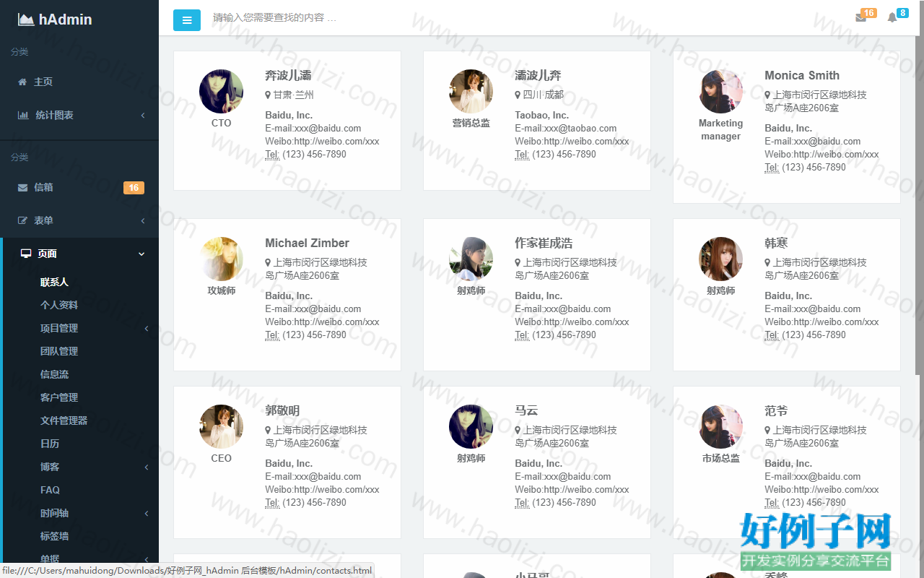Click 郭敬明's CEO avatar photo
924x578 pixels.
pos(221,427)
